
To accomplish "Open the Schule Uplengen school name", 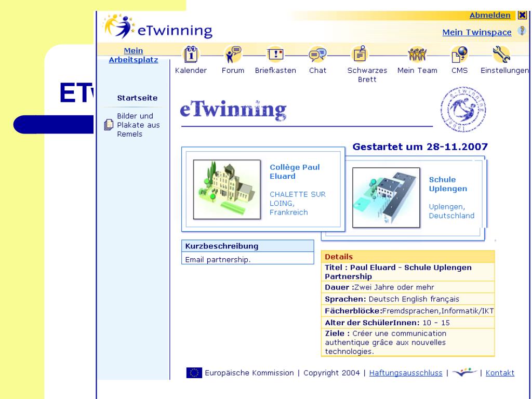I will pos(448,184).
